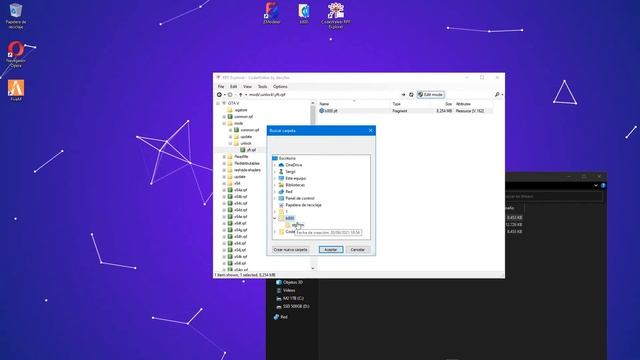
Task: Select the SSD 500GB (D:) drive in File Explorer
Action: pos(296,306)
